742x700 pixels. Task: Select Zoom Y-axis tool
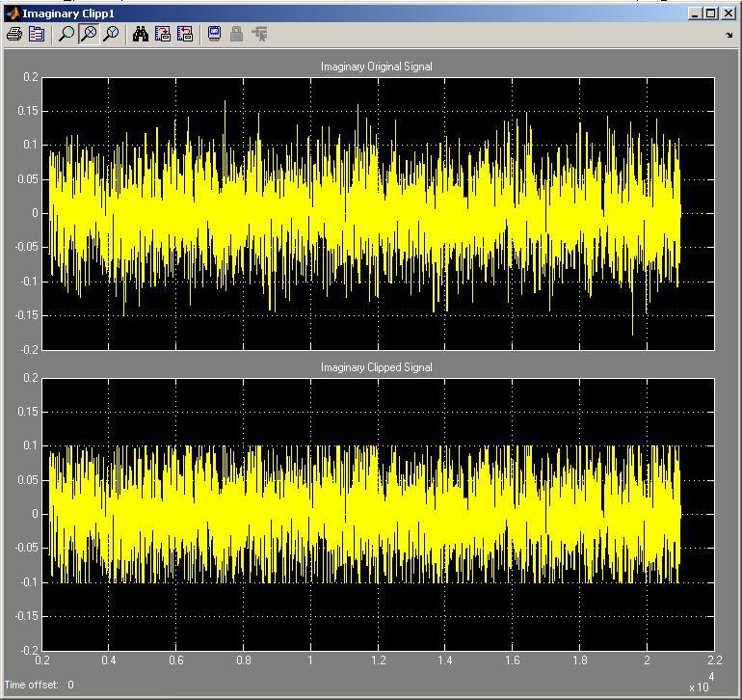[111, 34]
